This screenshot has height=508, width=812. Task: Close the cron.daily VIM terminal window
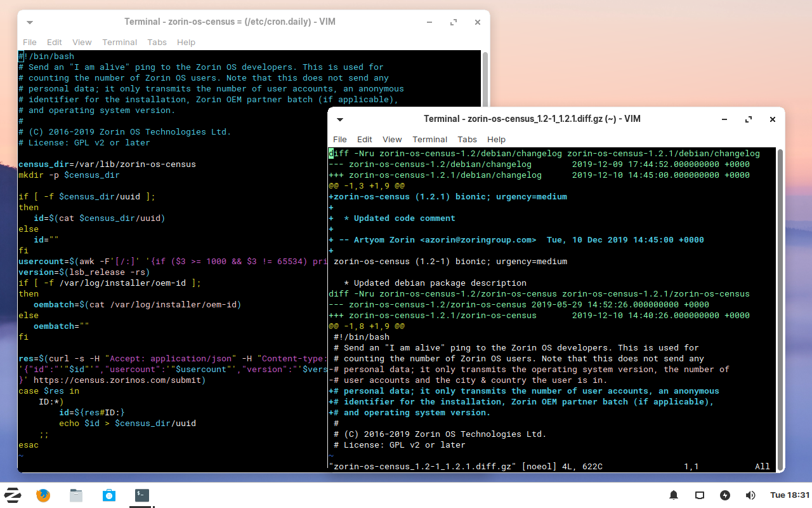point(478,22)
